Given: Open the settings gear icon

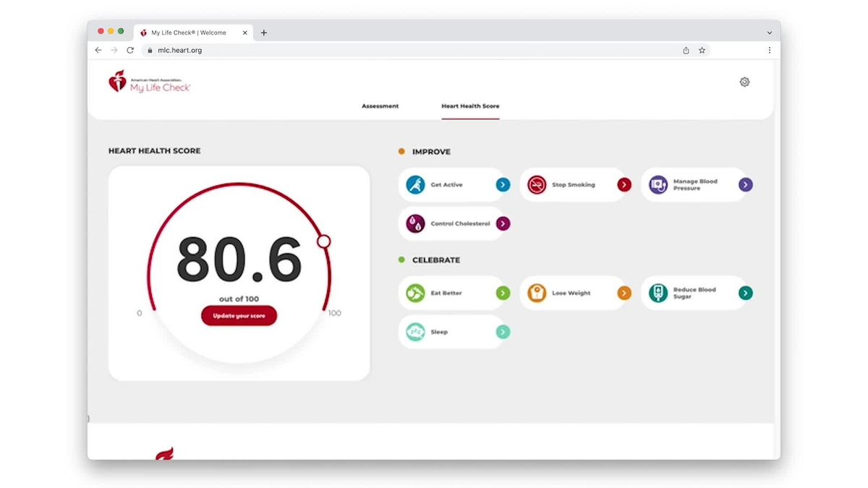Looking at the screenshot, I should click(744, 82).
